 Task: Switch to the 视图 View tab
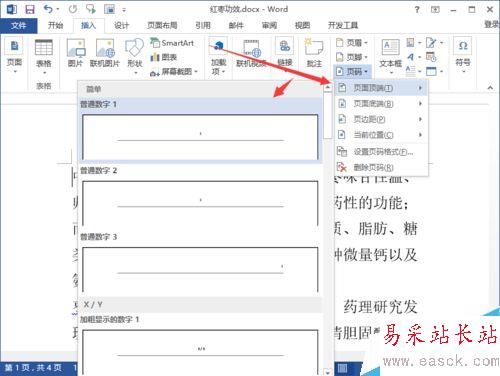point(302,25)
